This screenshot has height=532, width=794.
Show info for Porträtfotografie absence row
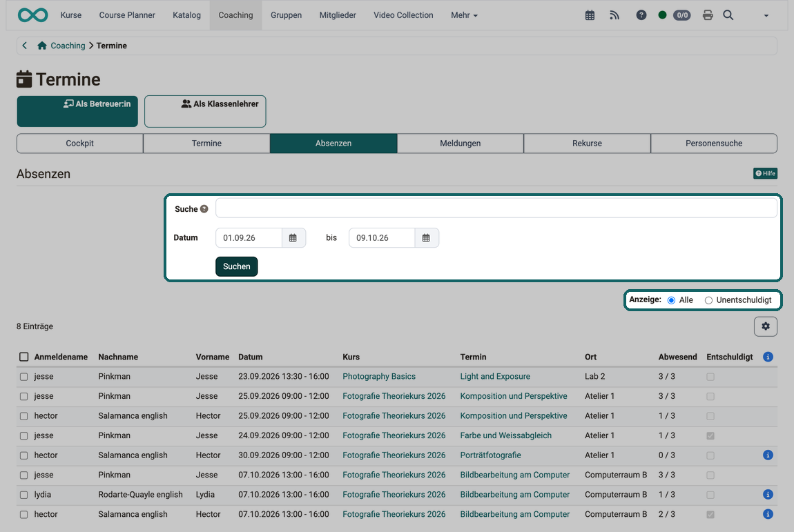tap(768, 455)
